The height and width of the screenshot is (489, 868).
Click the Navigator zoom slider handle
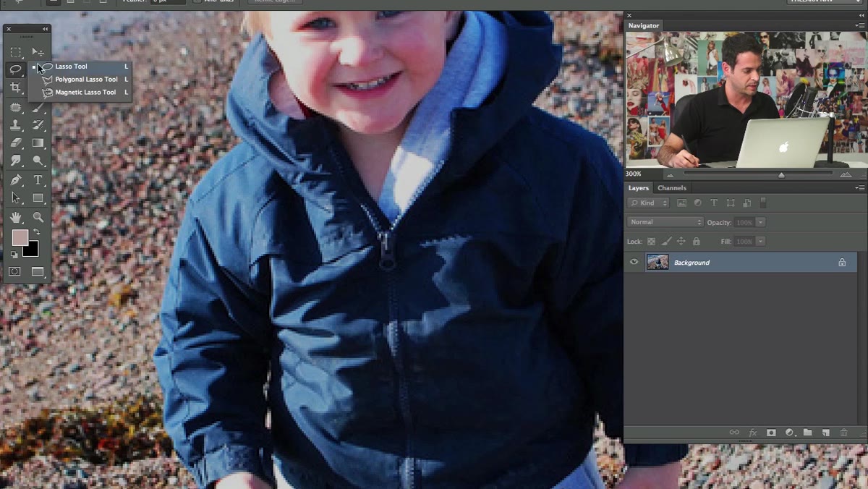(x=781, y=175)
